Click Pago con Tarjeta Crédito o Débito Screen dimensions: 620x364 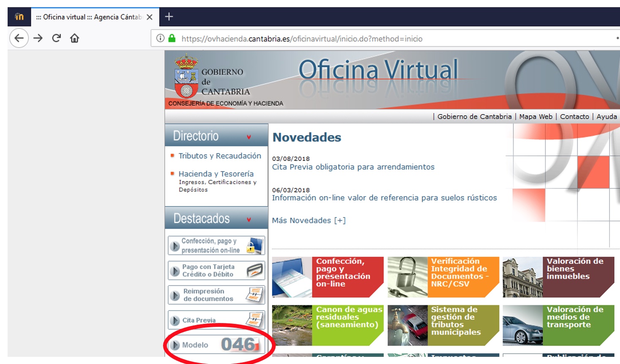[x=216, y=271]
